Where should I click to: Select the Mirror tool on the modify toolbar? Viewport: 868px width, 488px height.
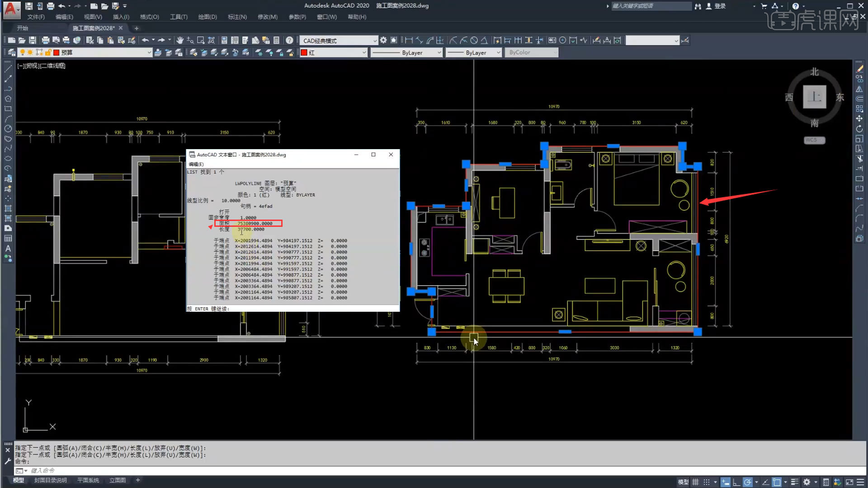[859, 89]
